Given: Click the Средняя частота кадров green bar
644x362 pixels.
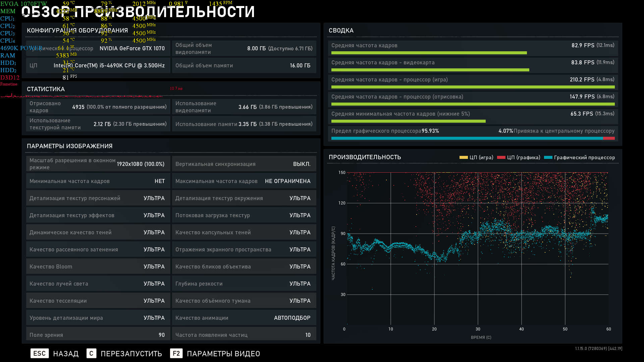Looking at the screenshot, I should click(x=429, y=53).
